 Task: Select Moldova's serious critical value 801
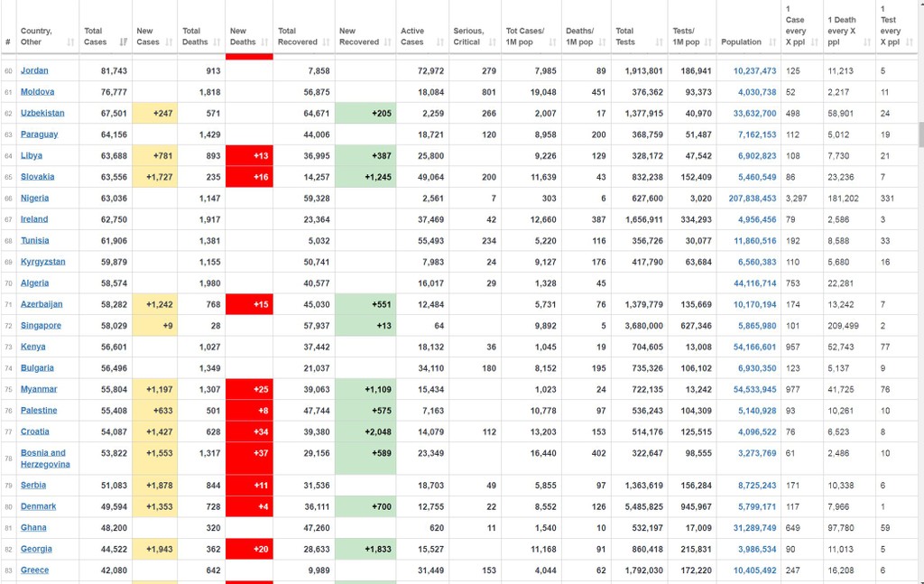(489, 92)
